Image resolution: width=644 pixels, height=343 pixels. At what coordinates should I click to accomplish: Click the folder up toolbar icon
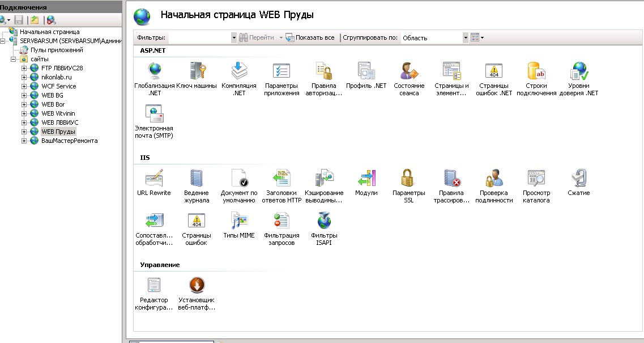(35, 20)
